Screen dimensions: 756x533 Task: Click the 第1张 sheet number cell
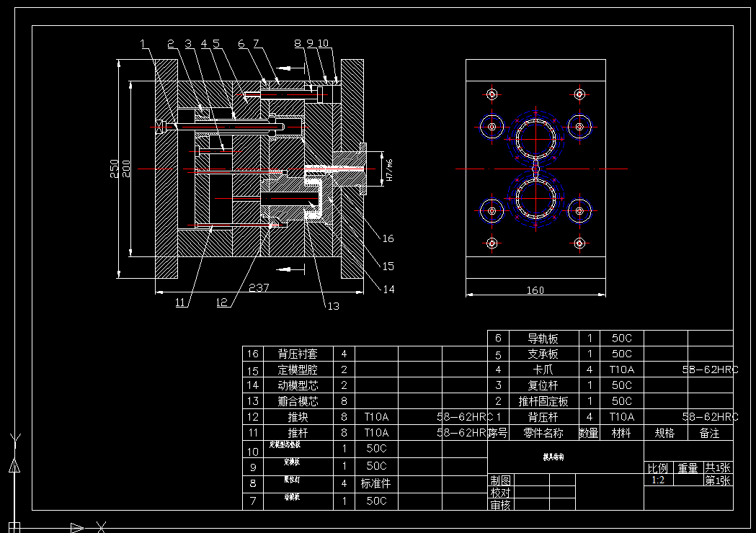(x=718, y=480)
